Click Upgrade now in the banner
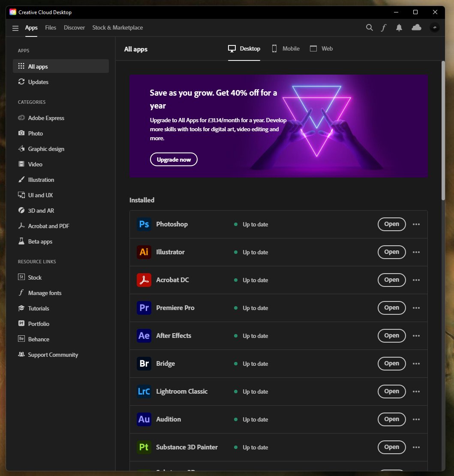Viewport: 454px width, 476px height. pos(174,160)
